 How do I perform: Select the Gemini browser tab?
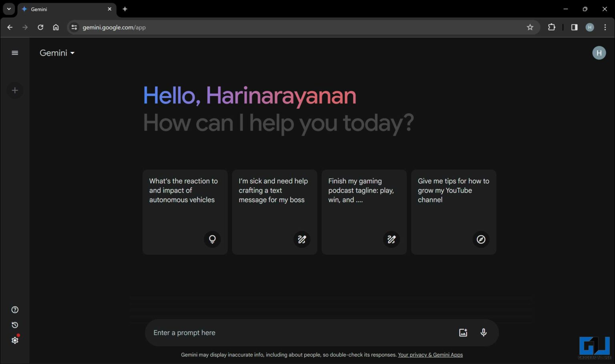[64, 9]
